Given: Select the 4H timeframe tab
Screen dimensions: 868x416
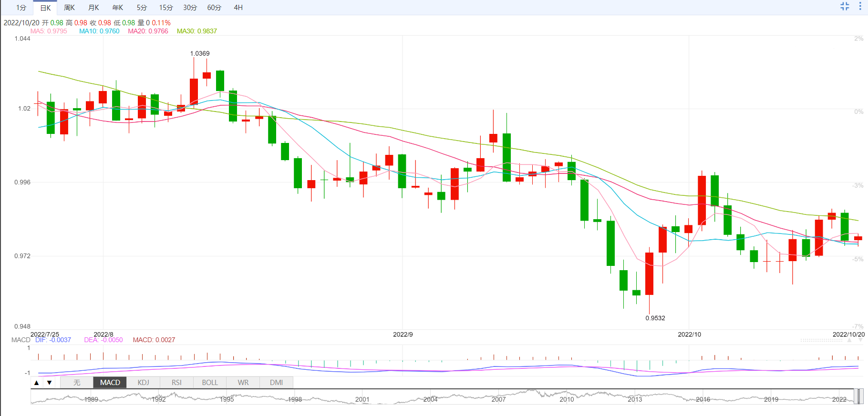Looking at the screenshot, I should click(238, 8).
